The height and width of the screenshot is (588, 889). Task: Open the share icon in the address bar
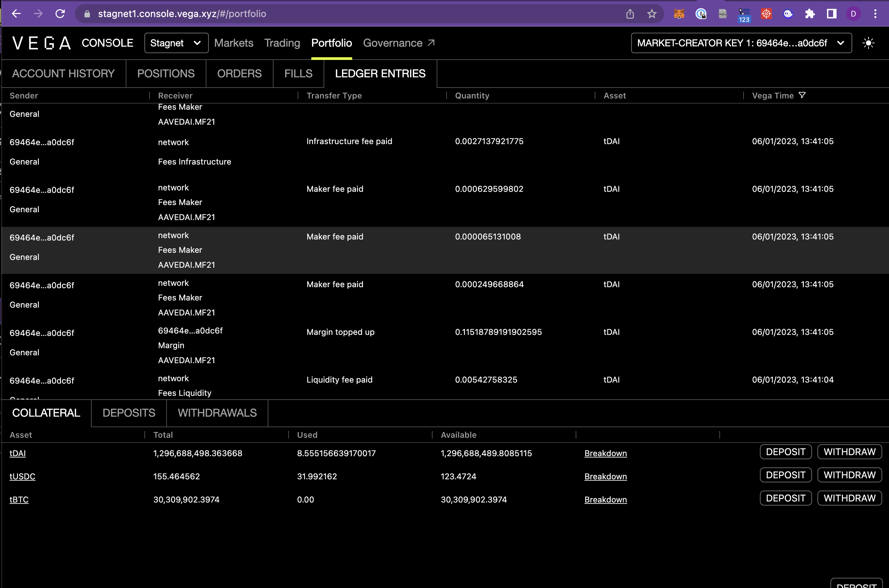click(630, 14)
